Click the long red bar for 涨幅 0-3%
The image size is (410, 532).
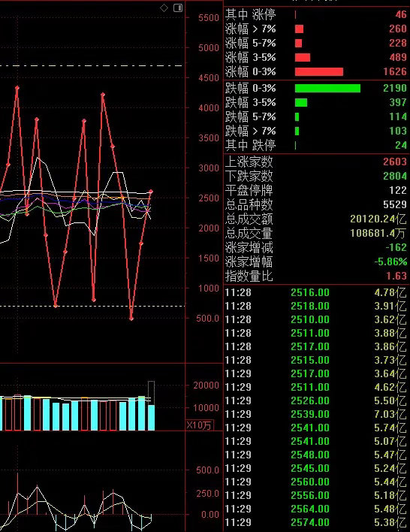(x=319, y=71)
